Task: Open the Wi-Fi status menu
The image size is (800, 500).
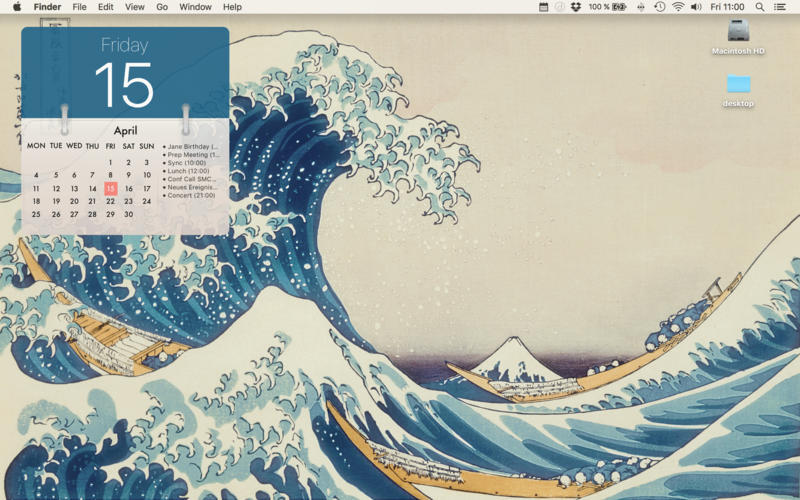Action: [678, 7]
